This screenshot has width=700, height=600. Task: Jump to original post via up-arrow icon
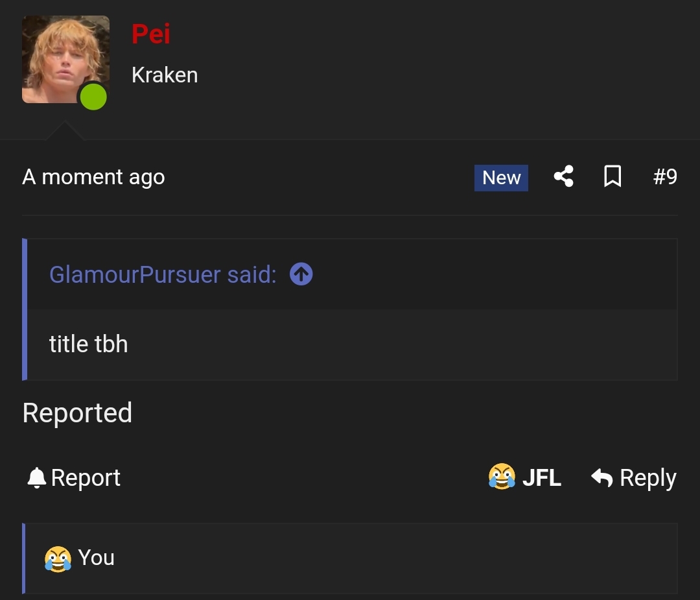[301, 274]
